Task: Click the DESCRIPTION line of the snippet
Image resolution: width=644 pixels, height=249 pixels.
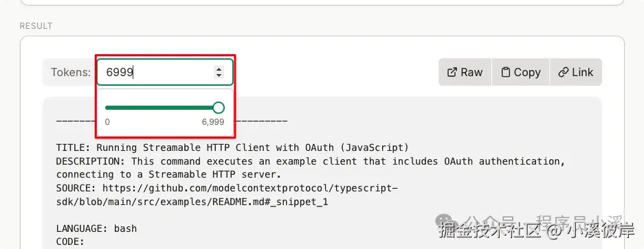Action: point(311,161)
